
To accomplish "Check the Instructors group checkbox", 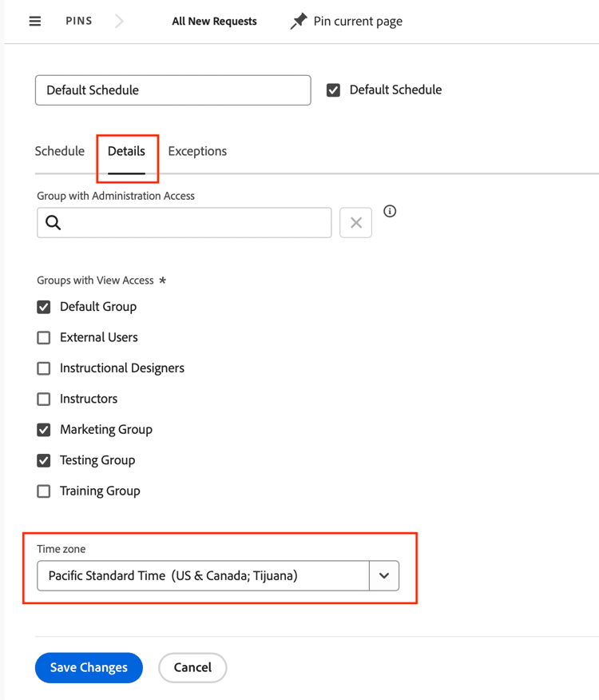I will [x=44, y=399].
